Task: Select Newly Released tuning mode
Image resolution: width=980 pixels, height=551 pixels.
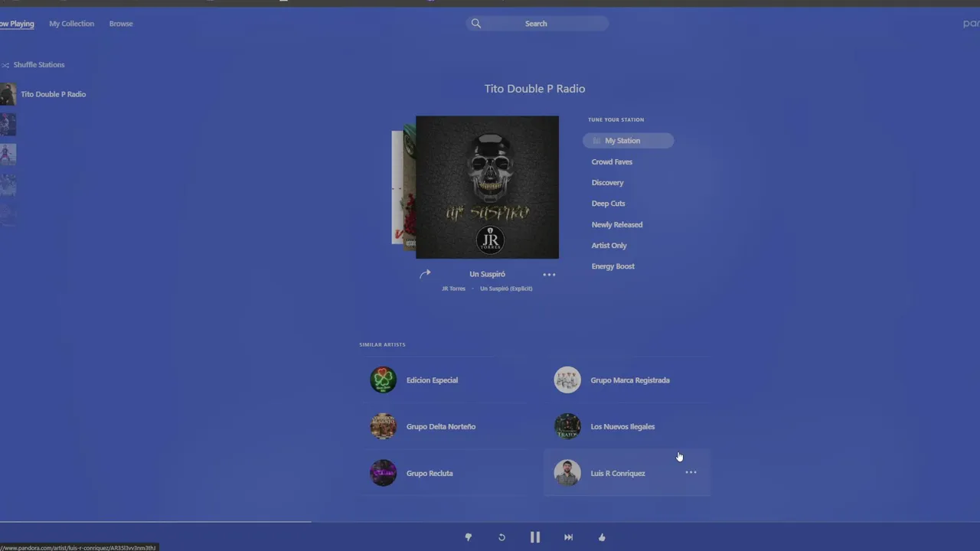Action: 616,225
